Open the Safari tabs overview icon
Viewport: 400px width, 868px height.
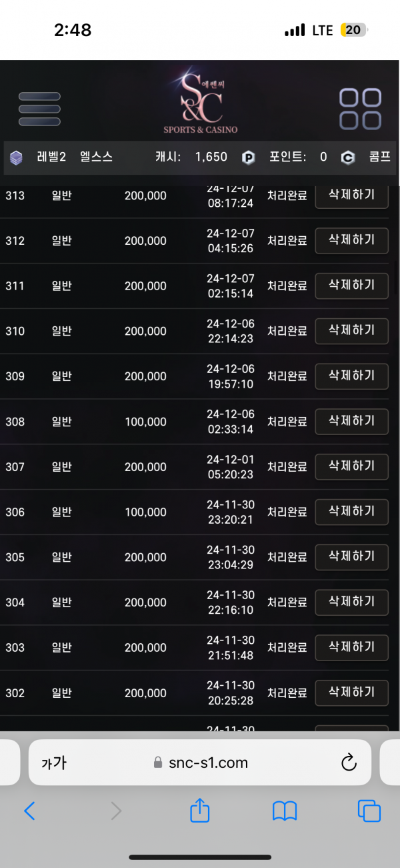click(x=369, y=811)
